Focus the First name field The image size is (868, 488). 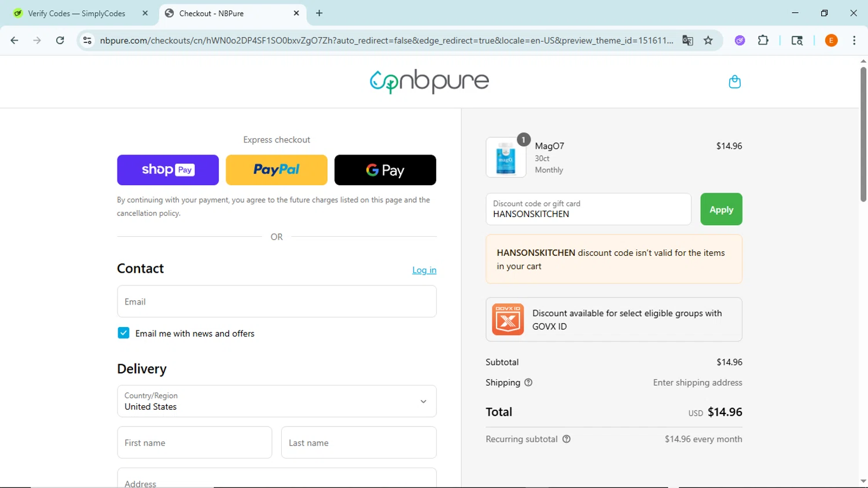pyautogui.click(x=194, y=443)
